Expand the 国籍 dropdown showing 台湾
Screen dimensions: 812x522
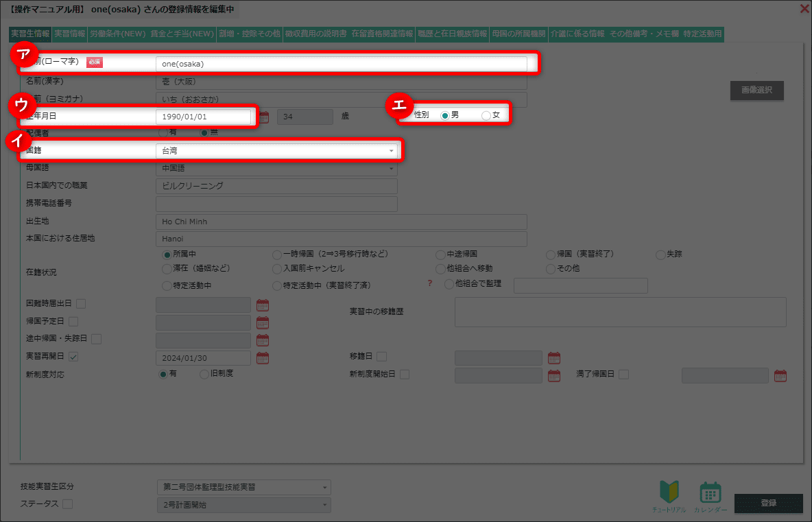point(276,151)
